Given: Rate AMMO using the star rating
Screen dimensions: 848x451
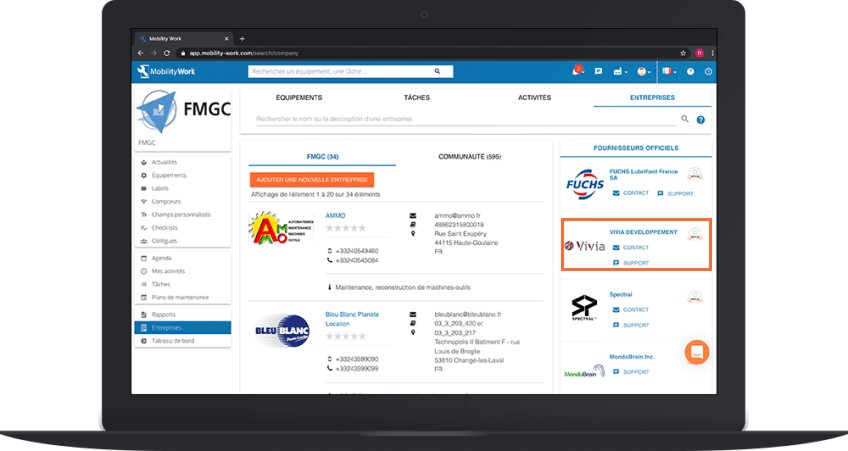Looking at the screenshot, I should click(x=346, y=228).
